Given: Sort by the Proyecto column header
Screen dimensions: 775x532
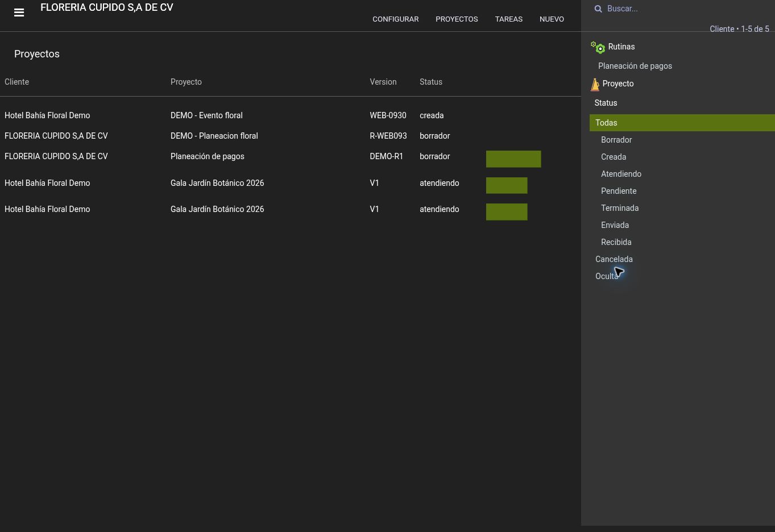Looking at the screenshot, I should pyautogui.click(x=186, y=82).
